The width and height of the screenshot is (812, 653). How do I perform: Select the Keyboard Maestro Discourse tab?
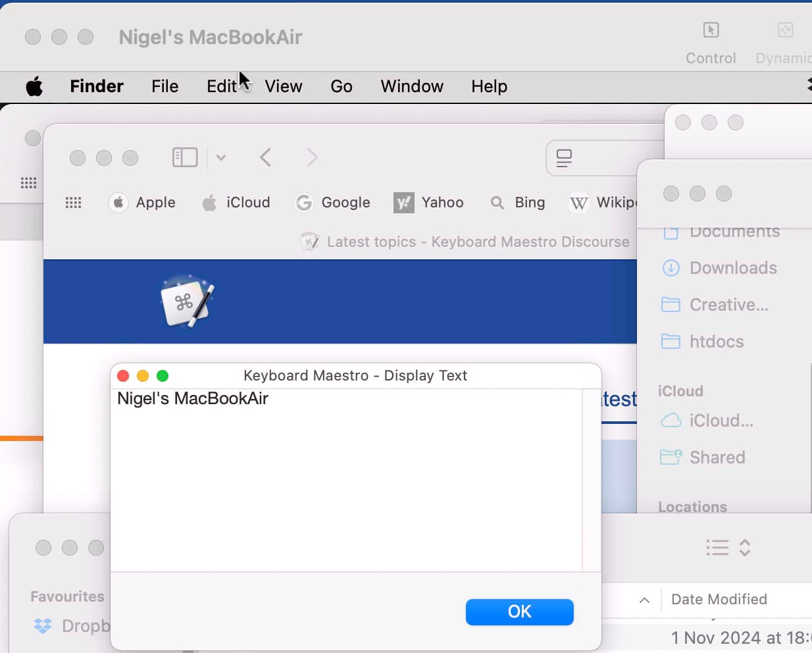(465, 242)
